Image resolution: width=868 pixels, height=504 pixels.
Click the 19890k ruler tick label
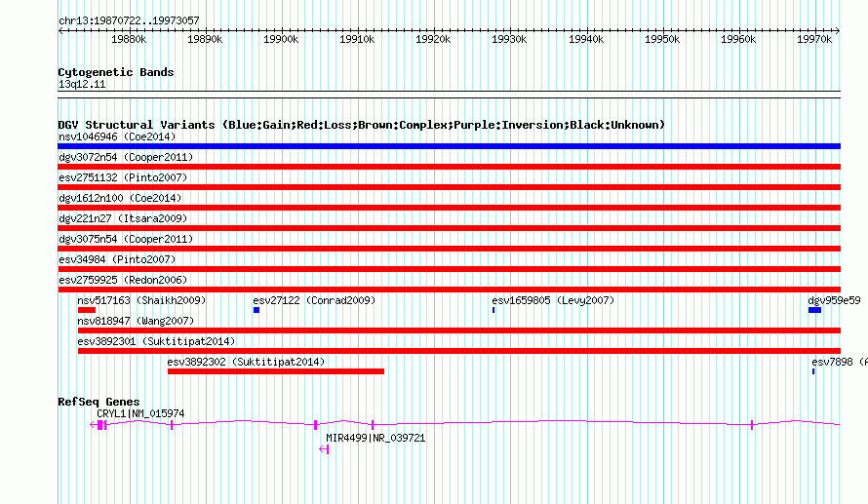205,39
